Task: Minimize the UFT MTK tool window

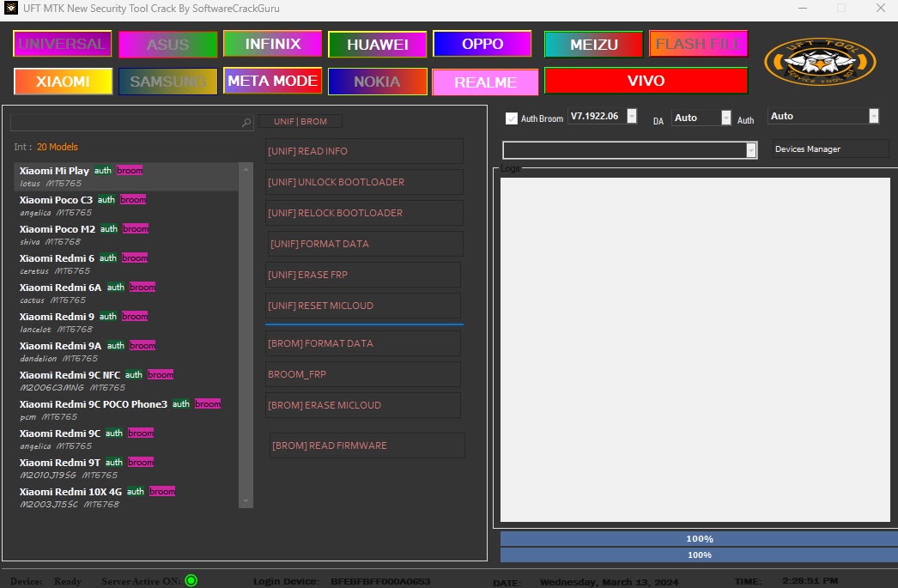Action: coord(803,8)
